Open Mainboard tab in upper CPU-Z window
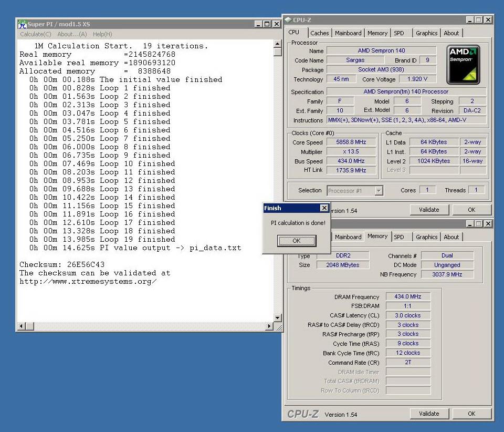 pos(348,33)
